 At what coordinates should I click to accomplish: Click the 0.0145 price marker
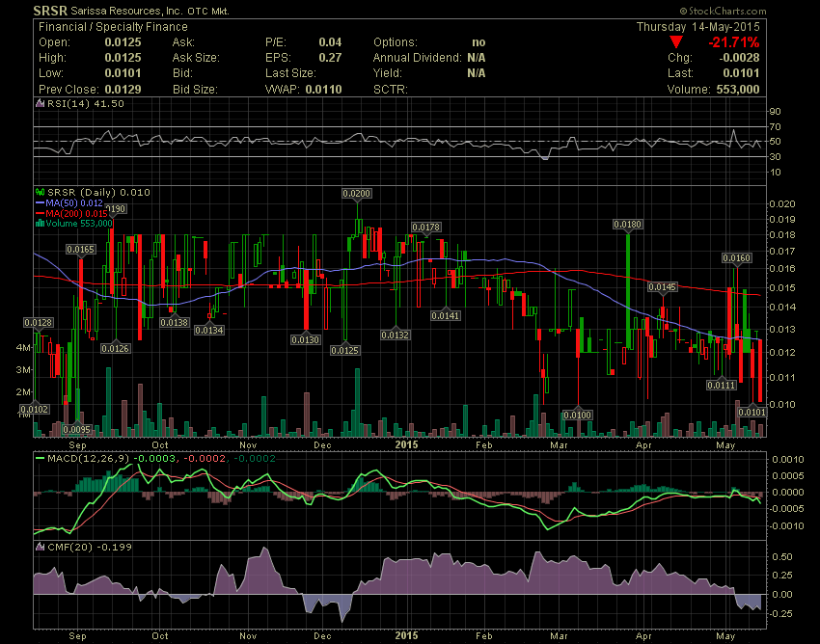click(x=663, y=287)
